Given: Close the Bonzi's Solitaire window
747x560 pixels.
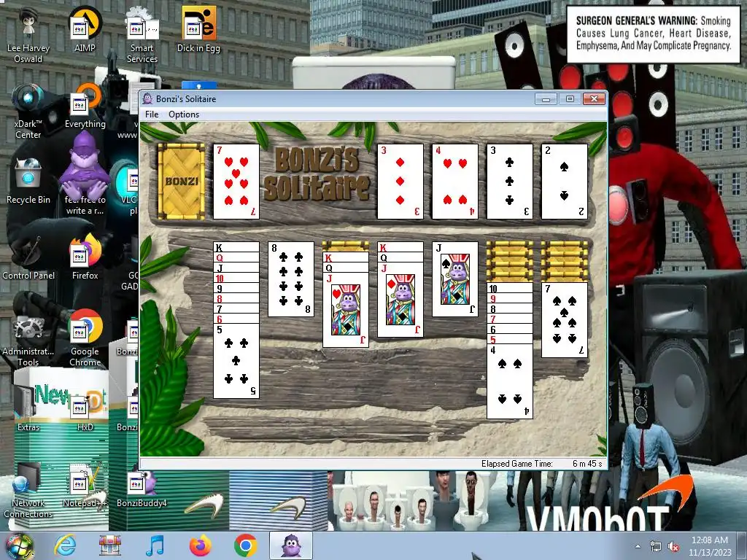Looking at the screenshot, I should pyautogui.click(x=594, y=99).
